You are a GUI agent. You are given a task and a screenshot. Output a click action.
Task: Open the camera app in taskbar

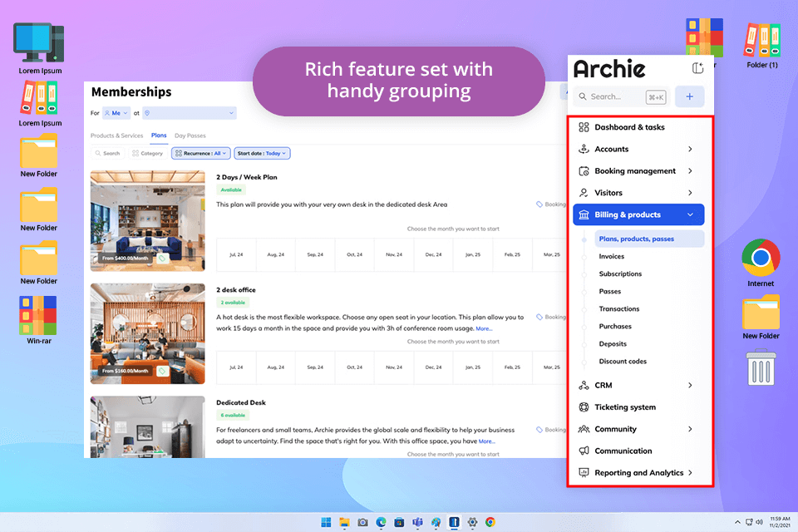tap(363, 522)
